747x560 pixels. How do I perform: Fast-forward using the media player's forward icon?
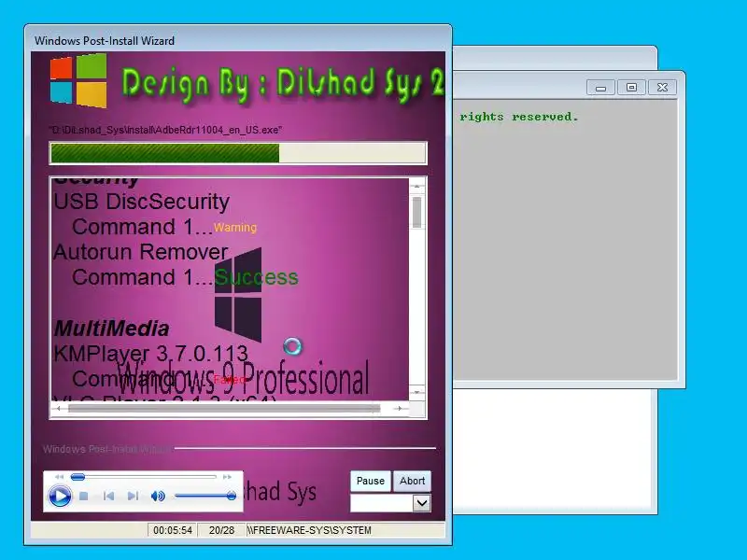tap(227, 477)
